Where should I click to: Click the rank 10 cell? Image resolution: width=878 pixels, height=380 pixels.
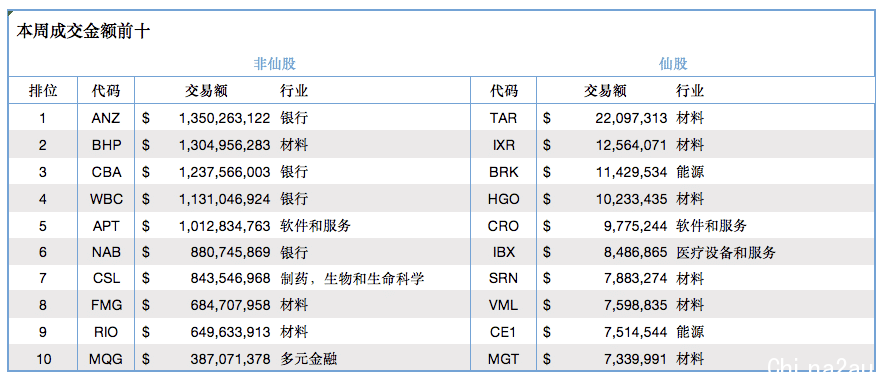43,359
